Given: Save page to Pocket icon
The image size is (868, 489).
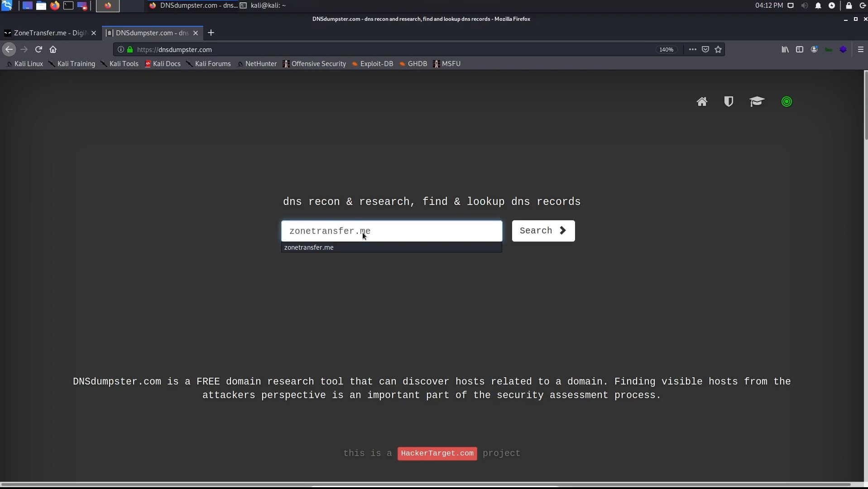Looking at the screenshot, I should click(705, 49).
